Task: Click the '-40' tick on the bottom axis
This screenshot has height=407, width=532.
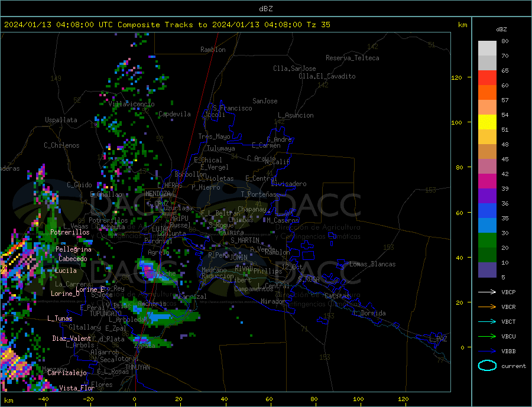Action: pyautogui.click(x=43, y=399)
